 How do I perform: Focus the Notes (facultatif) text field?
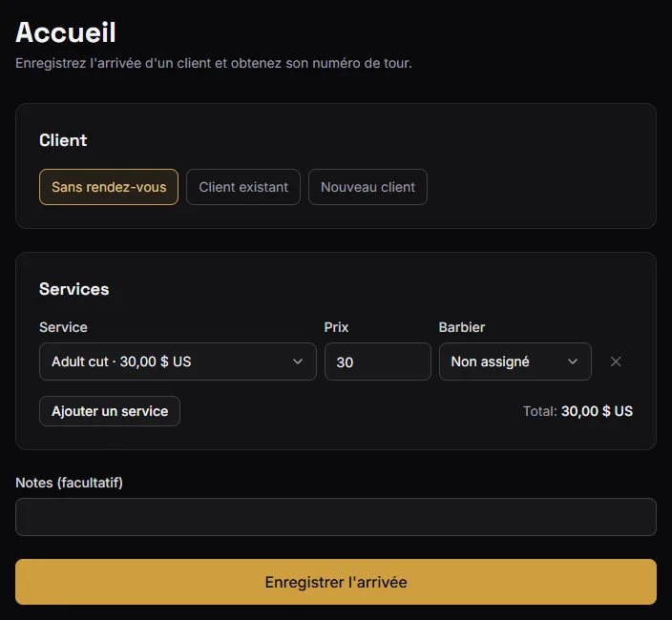click(336, 517)
